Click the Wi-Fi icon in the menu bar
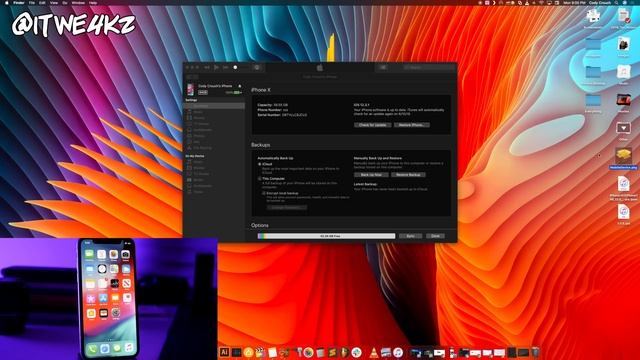This screenshot has height=360, width=640. (542, 2)
